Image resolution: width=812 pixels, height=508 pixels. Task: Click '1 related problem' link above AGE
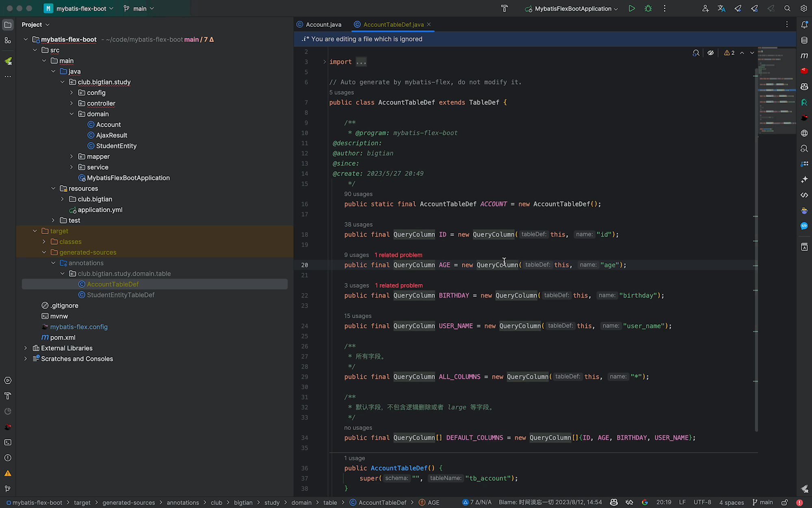coord(398,255)
